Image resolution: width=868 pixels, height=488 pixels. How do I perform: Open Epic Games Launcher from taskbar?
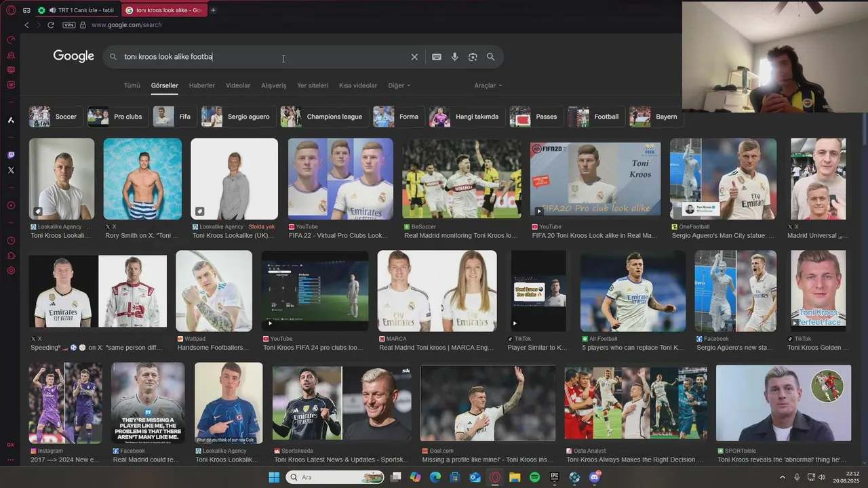[555, 477]
